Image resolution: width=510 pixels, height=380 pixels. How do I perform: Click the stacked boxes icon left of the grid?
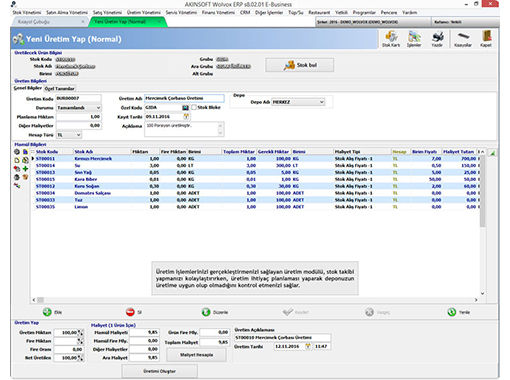pos(25,160)
